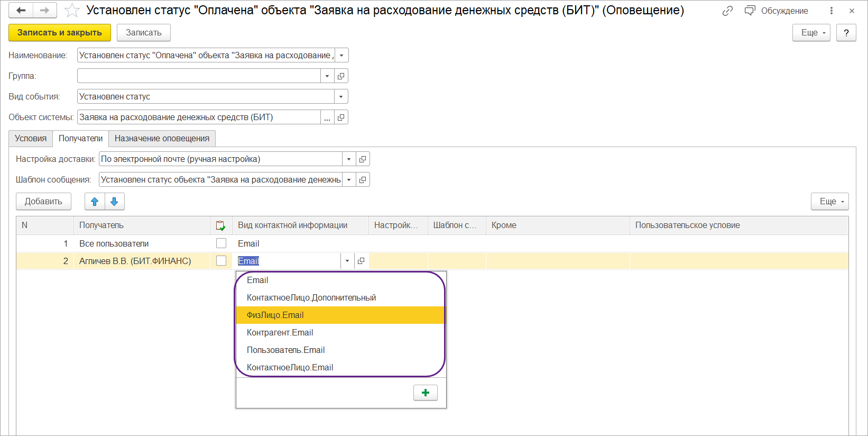
Task: Click Email cell in Все пользователи row
Action: click(x=301, y=243)
